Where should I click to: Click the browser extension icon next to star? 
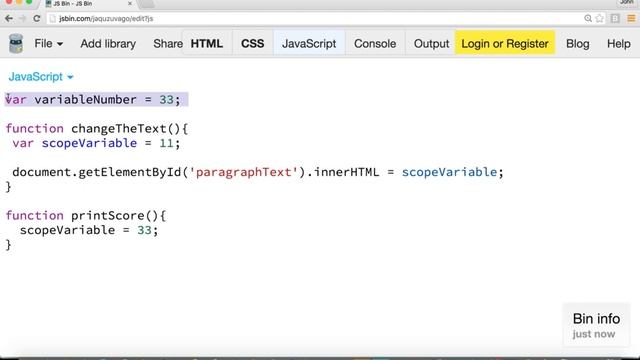(x=615, y=18)
